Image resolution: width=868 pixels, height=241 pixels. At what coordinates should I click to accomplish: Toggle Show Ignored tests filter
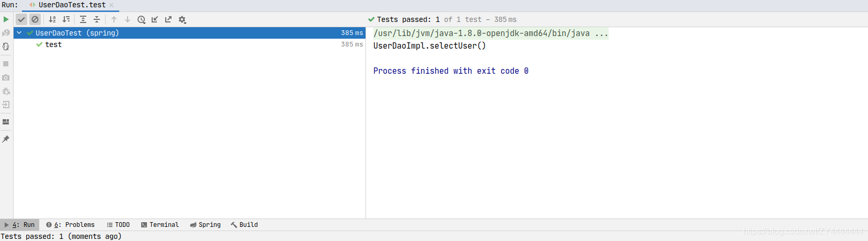click(35, 19)
